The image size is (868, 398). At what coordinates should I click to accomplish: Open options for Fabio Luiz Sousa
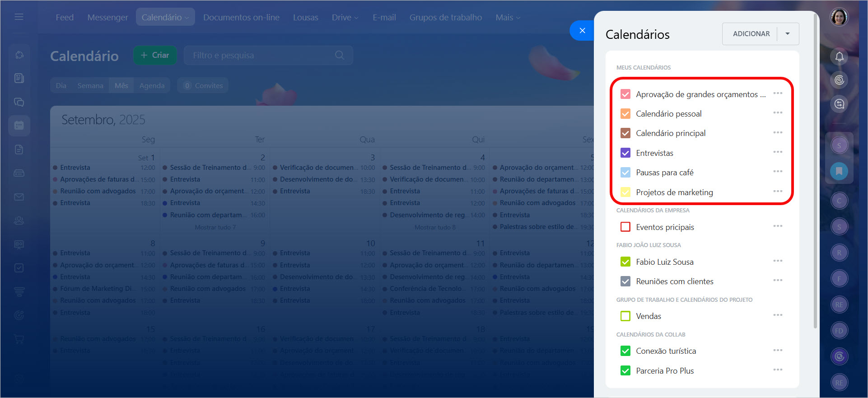point(777,261)
